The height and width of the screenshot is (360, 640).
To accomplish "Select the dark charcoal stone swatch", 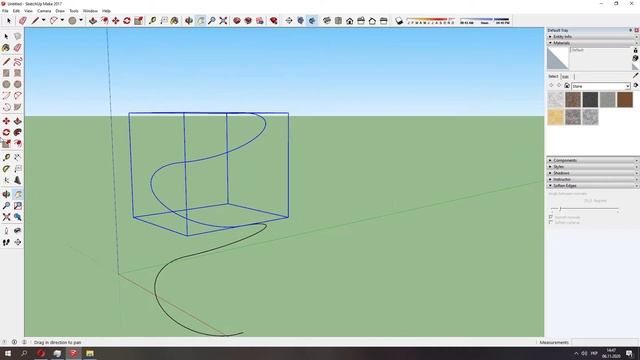I will 590,100.
